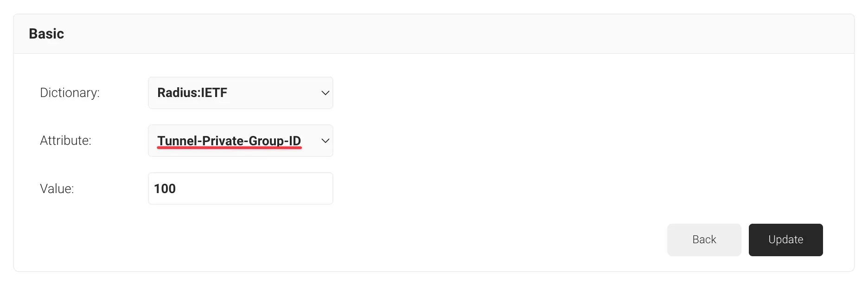Click the 100 text in Value box
The width and height of the screenshot is (868, 285).
point(165,189)
